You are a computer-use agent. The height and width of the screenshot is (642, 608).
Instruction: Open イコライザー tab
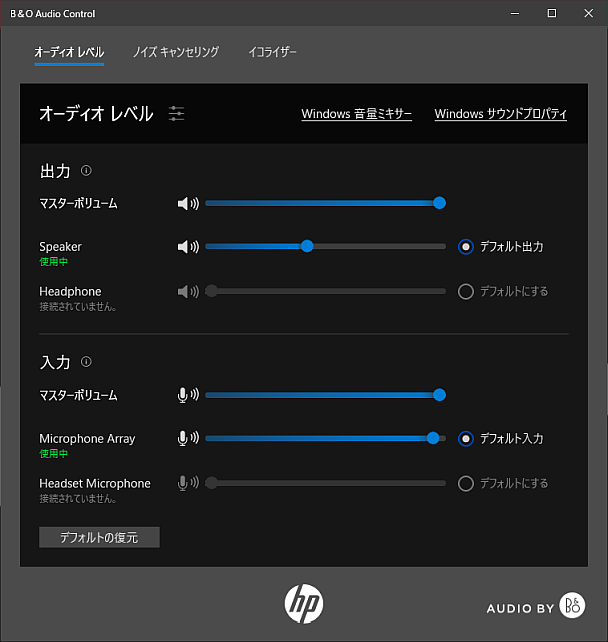272,52
